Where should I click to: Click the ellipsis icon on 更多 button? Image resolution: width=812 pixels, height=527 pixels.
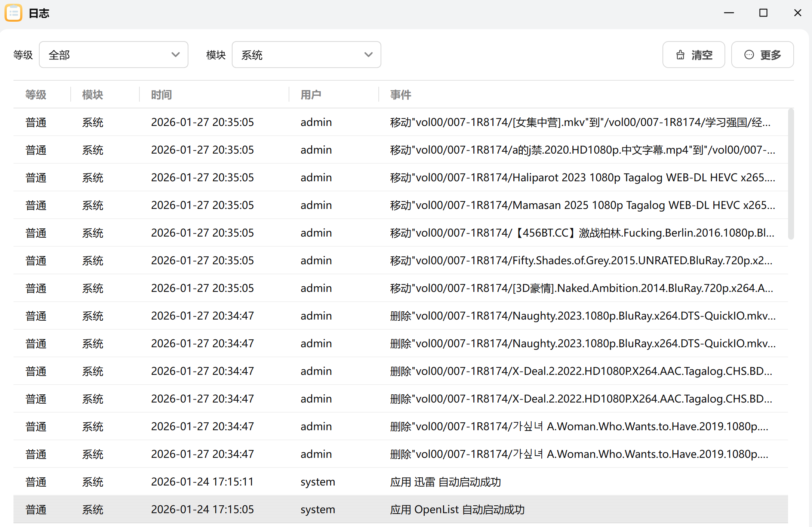point(749,55)
